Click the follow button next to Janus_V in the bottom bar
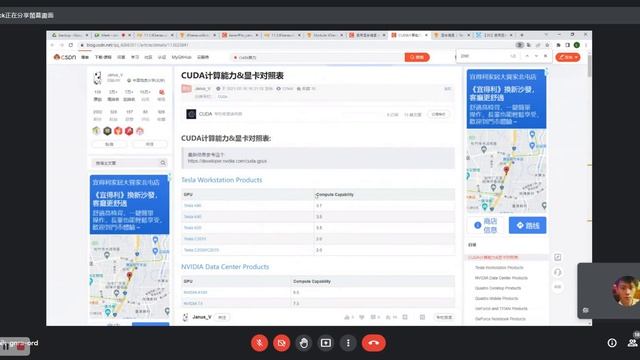Screen dimensions: 640x360 [222, 317]
